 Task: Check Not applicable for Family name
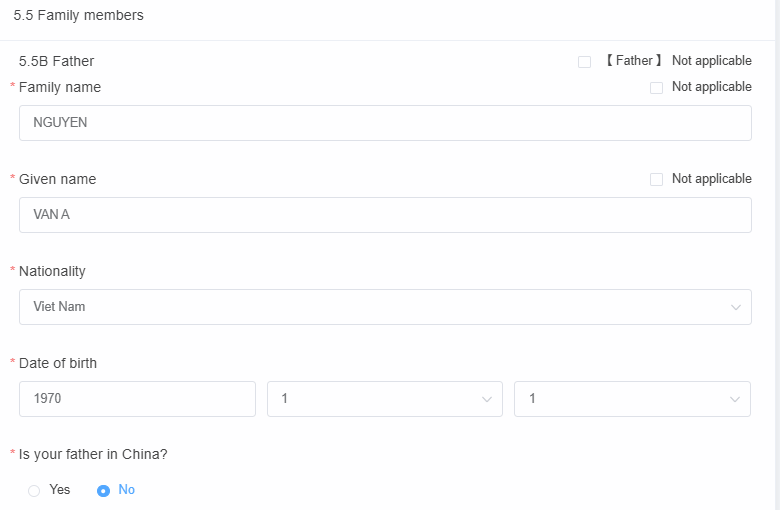point(656,88)
